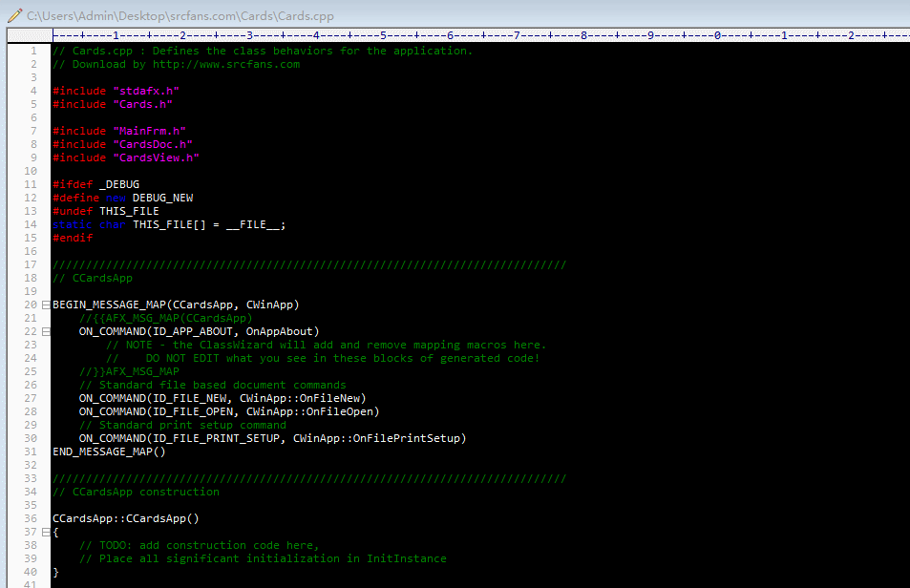Click the '#include "CardsView.h"' line
This screenshot has width=910, height=588.
(126, 157)
